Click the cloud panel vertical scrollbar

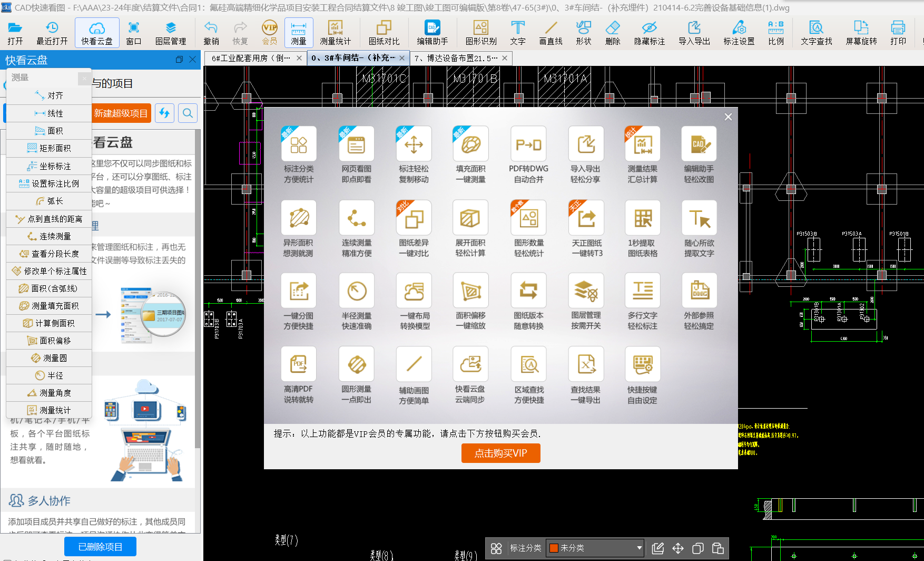point(198,289)
